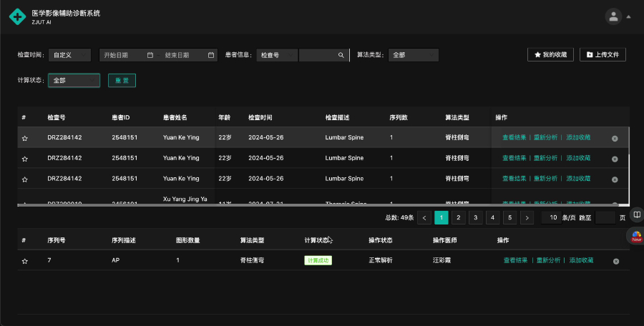Click the 上传文件 button
Image resolution: width=644 pixels, height=326 pixels.
click(x=602, y=54)
